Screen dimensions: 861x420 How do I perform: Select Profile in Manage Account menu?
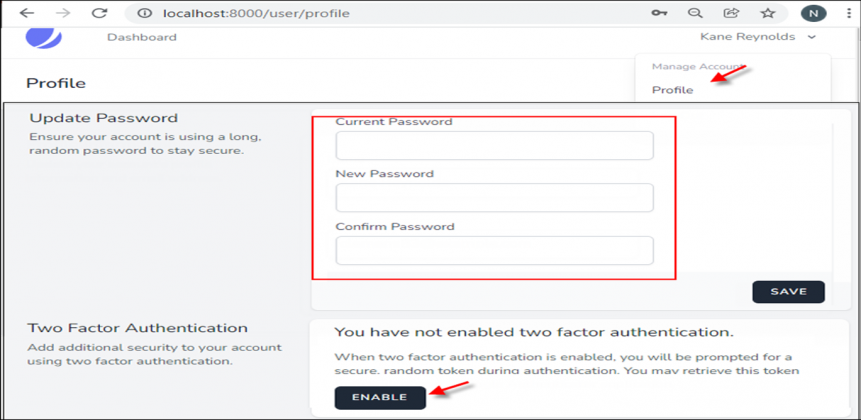[672, 90]
